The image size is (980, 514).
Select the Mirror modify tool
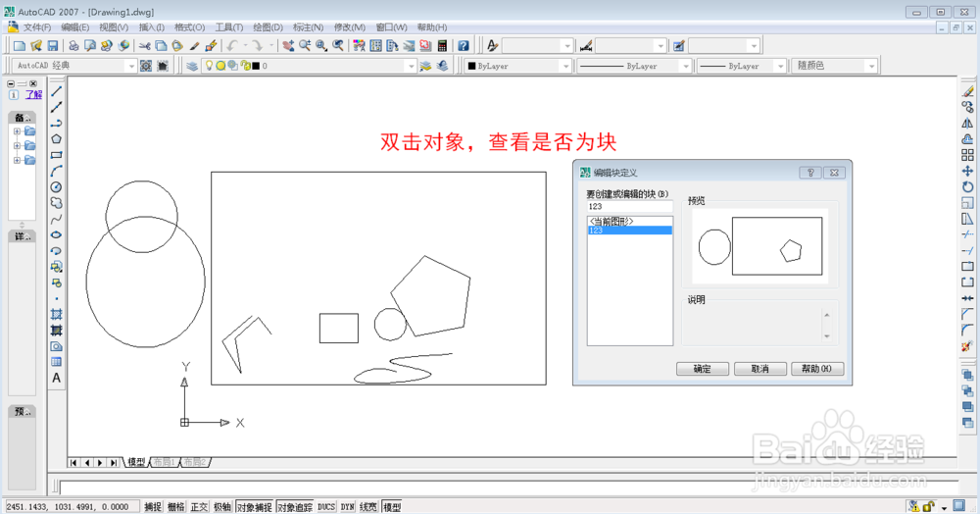tap(967, 124)
